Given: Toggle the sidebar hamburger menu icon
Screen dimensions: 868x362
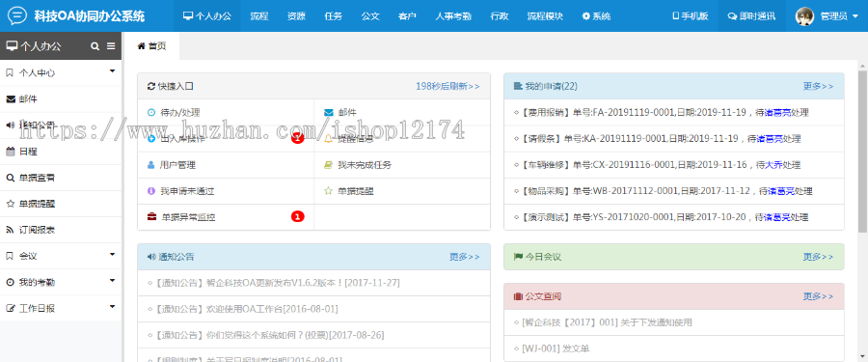Looking at the screenshot, I should 111,46.
